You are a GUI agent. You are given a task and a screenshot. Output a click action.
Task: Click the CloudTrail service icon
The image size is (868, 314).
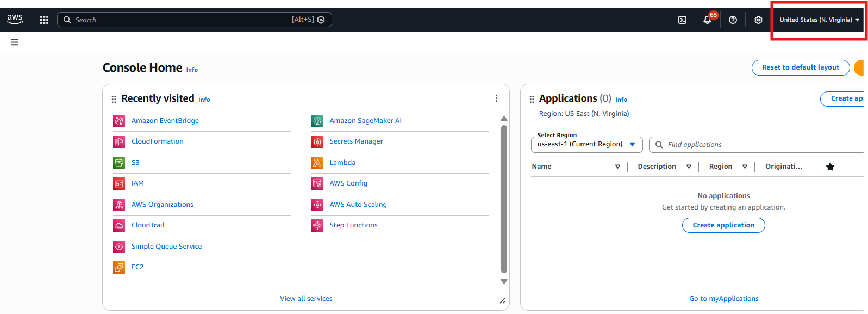[119, 225]
